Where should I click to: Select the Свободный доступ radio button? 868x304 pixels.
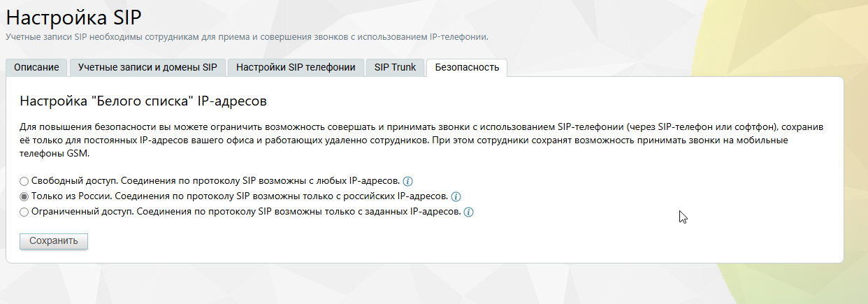[24, 181]
